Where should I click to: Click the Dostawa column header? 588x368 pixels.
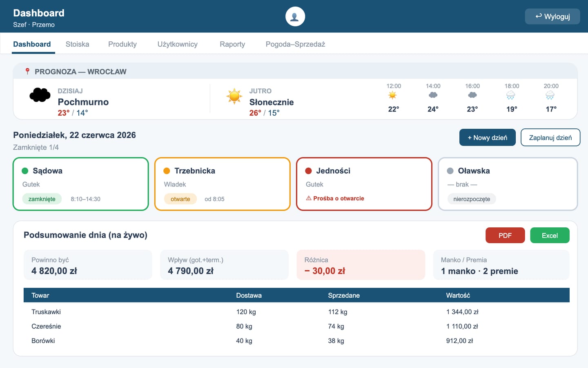pyautogui.click(x=249, y=295)
